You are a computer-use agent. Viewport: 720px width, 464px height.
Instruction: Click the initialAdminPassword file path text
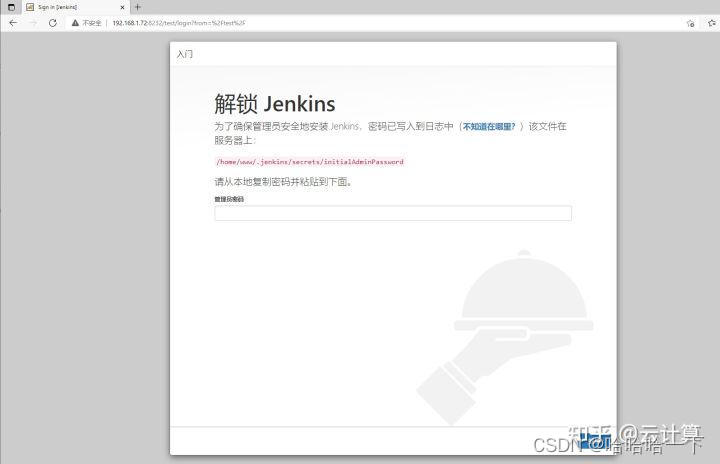click(x=309, y=162)
